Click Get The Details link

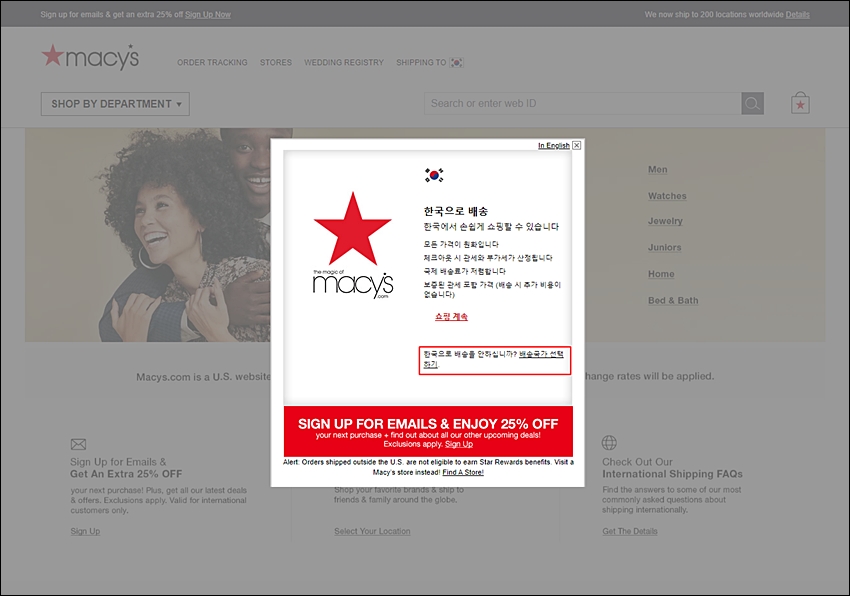click(630, 531)
